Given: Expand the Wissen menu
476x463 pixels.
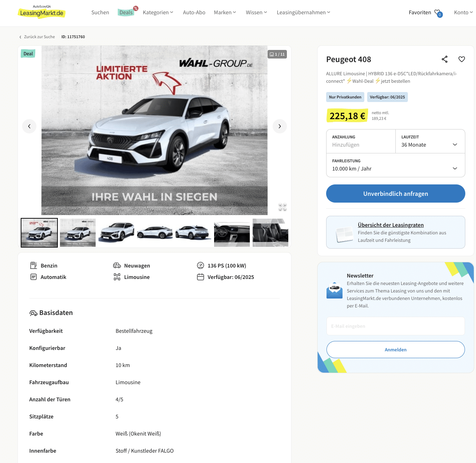Looking at the screenshot, I should coord(257,12).
